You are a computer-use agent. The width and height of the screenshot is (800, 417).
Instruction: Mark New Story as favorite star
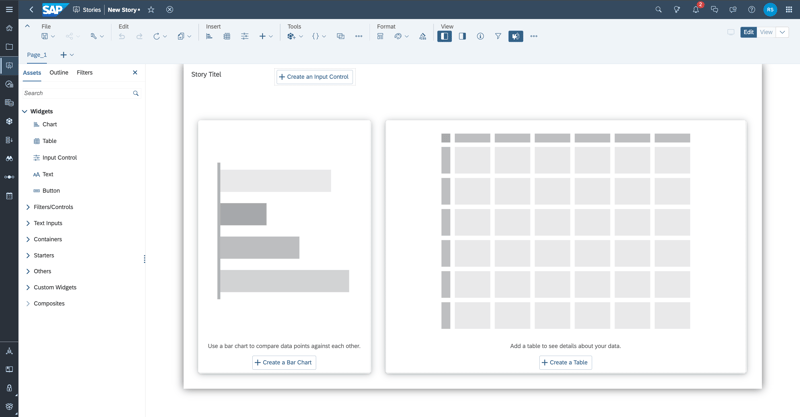pyautogui.click(x=151, y=9)
